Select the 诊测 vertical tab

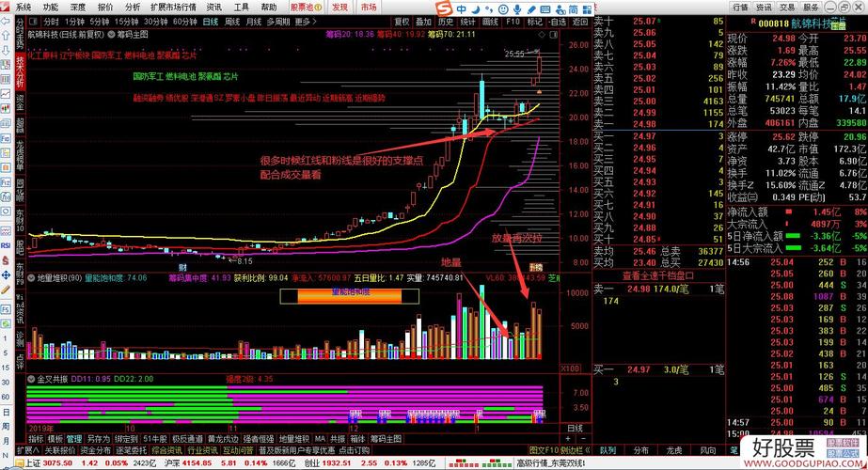pyautogui.click(x=20, y=337)
